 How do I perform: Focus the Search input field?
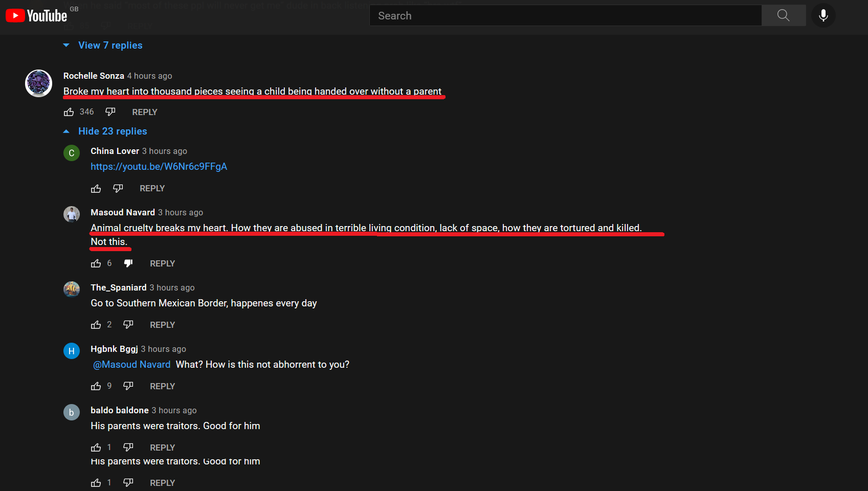[x=565, y=16]
